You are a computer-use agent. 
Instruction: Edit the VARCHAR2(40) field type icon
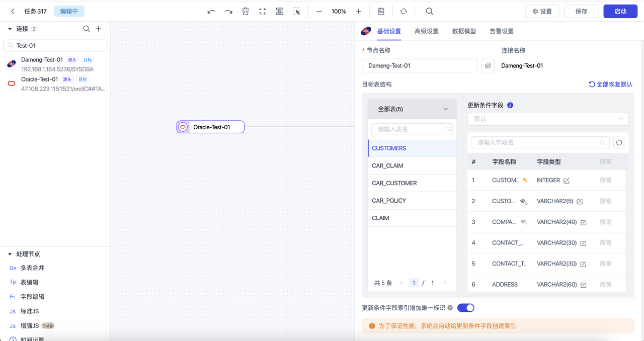tap(584, 222)
